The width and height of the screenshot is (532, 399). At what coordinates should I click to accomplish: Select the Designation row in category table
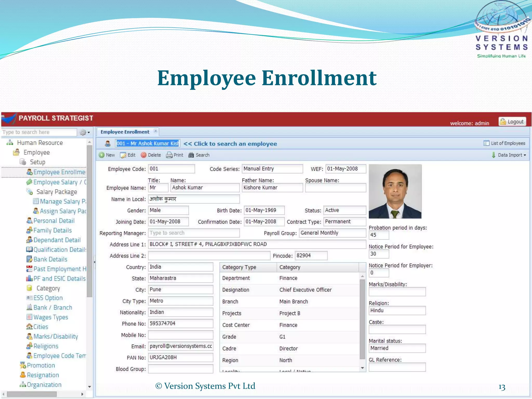(290, 290)
